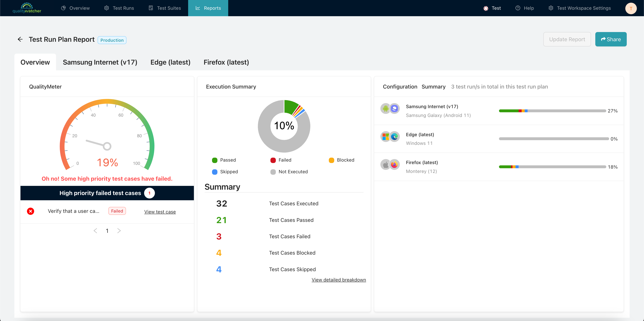Click the Test Runs gear icon
The width and height of the screenshot is (644, 321).
[x=107, y=8]
